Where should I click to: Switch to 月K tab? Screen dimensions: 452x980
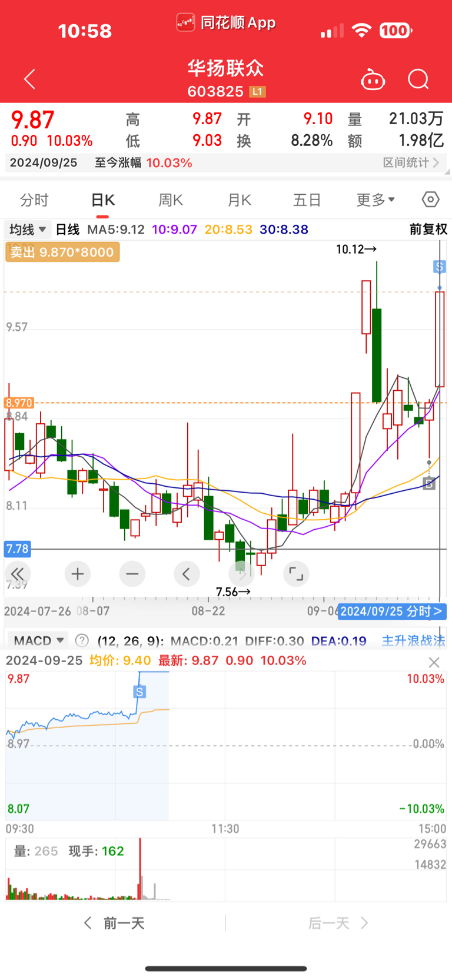click(x=239, y=200)
